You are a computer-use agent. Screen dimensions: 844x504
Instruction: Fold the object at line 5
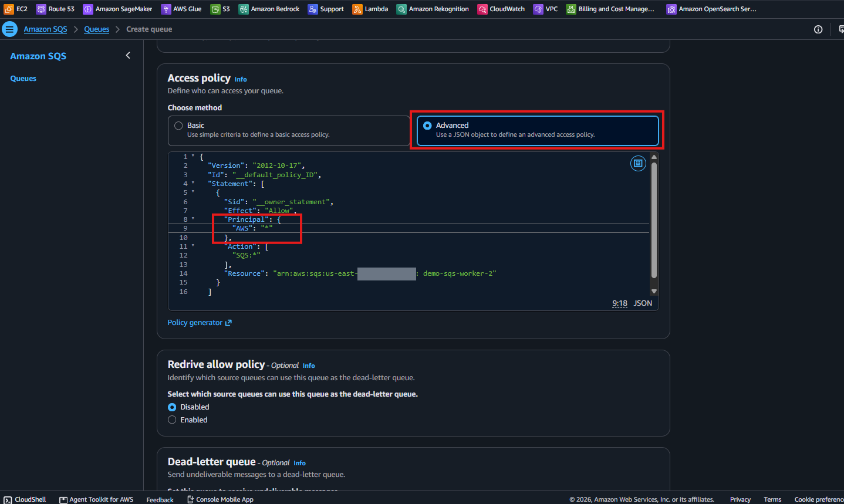193,192
